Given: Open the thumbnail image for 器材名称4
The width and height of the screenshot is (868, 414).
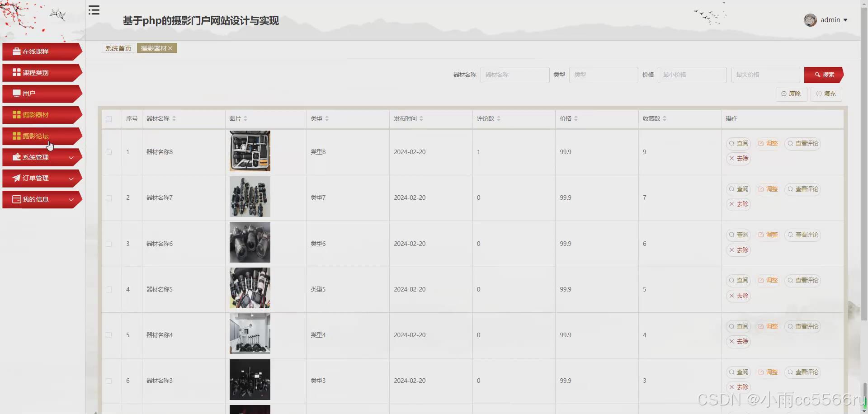Looking at the screenshot, I should 250,334.
